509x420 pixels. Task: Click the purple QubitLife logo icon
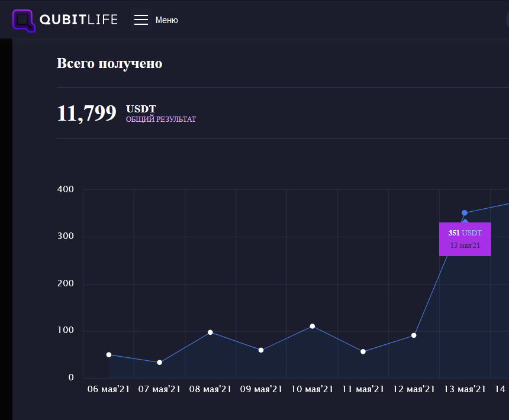(24, 20)
